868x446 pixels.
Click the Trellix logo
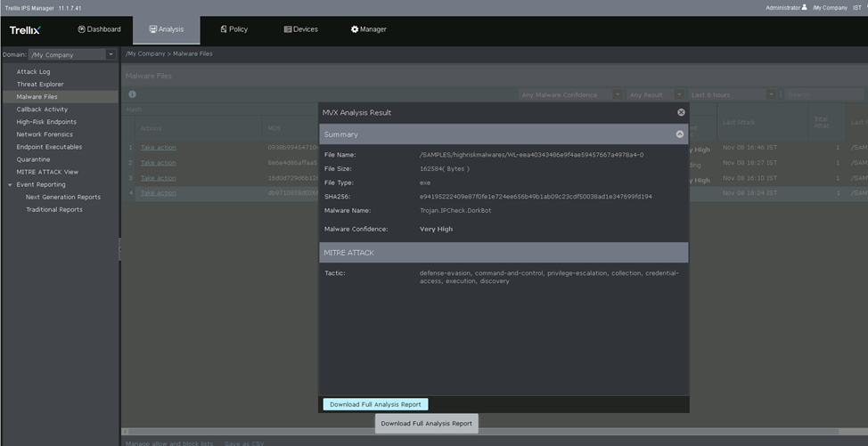click(x=25, y=30)
